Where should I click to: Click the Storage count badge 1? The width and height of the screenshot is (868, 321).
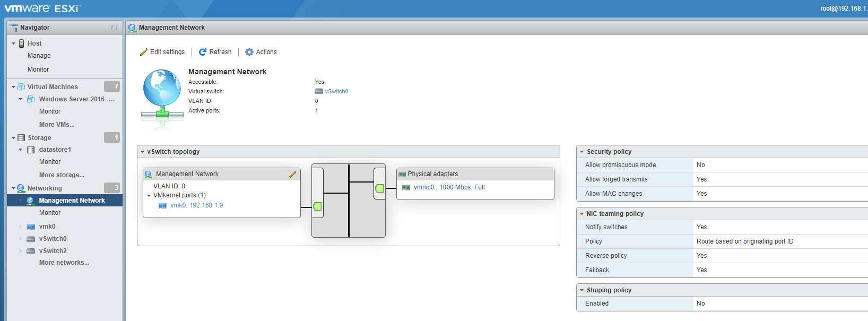coord(112,137)
